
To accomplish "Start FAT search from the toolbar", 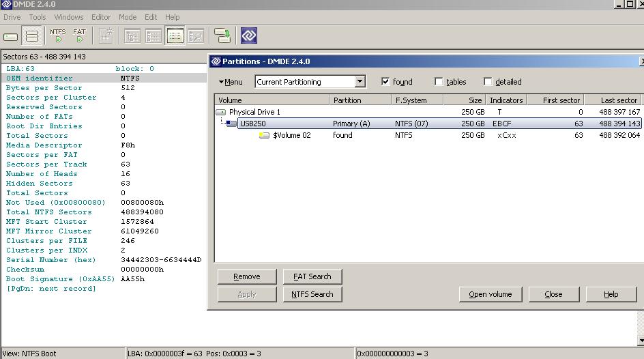I will pos(79,35).
